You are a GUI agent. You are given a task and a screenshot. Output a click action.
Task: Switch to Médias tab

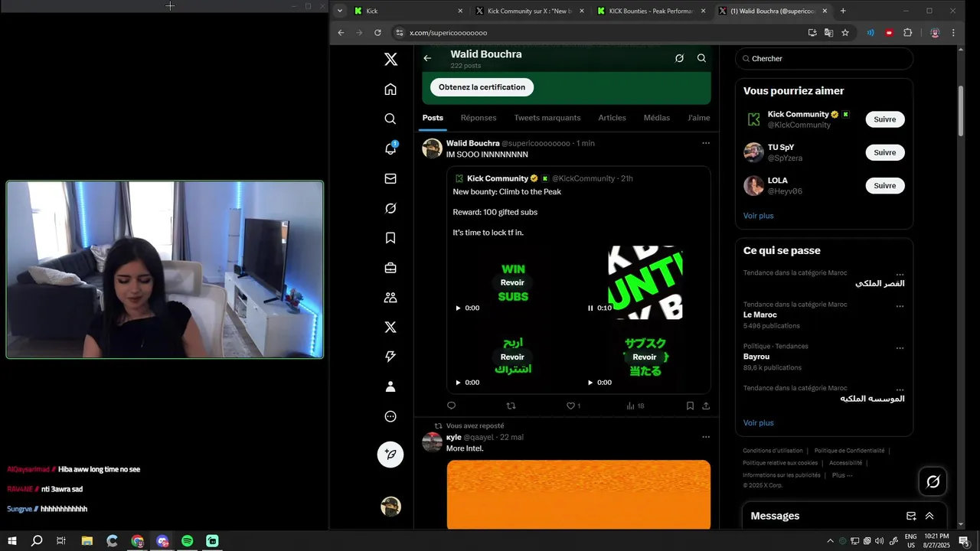tap(657, 118)
